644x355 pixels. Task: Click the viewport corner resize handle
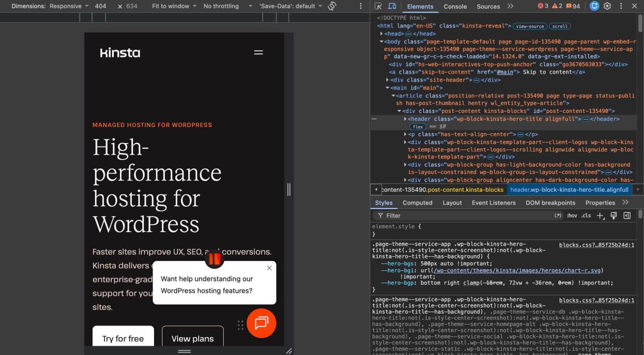pos(289,351)
